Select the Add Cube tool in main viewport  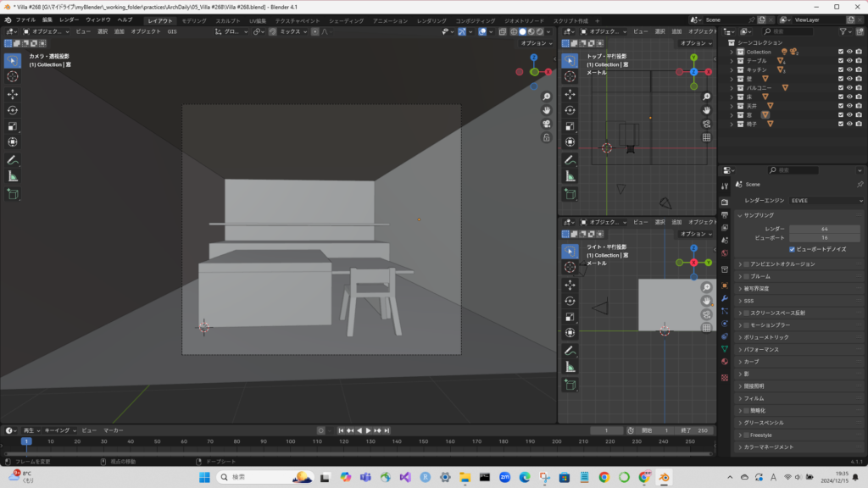(x=13, y=194)
